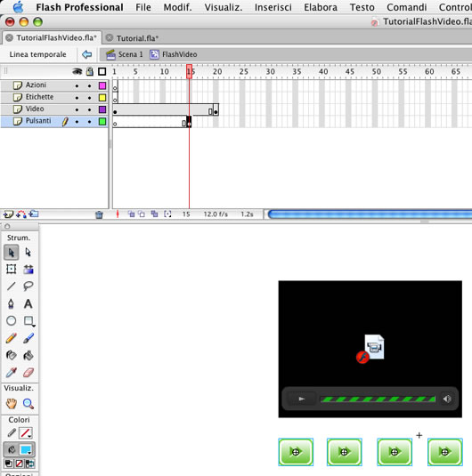Select the Line tool
This screenshot has width=472, height=476.
(x=12, y=286)
